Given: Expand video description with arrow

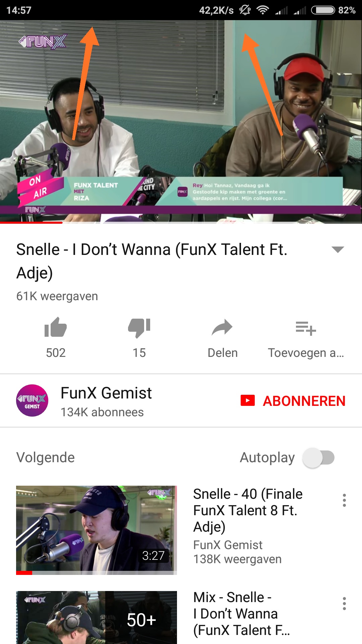Looking at the screenshot, I should point(338,249).
